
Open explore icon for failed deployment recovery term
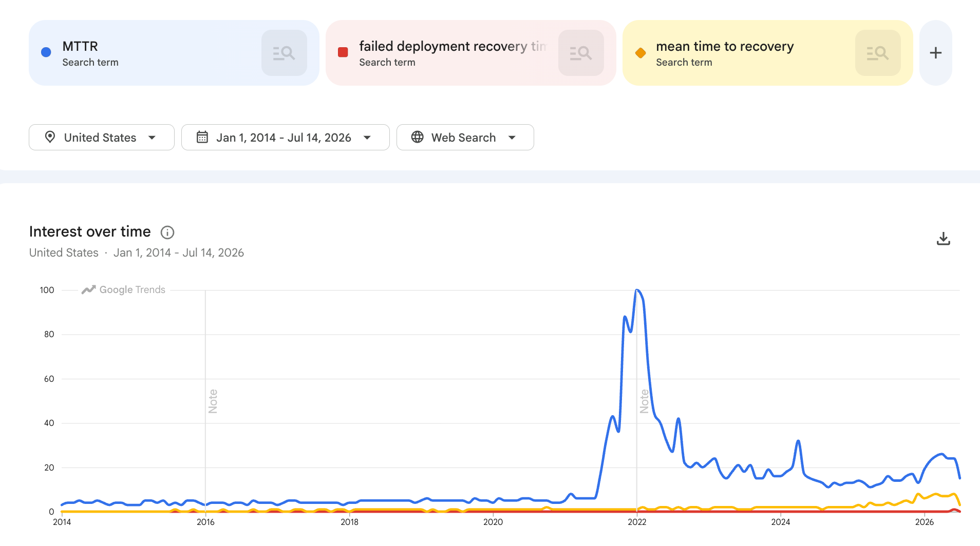click(x=581, y=53)
